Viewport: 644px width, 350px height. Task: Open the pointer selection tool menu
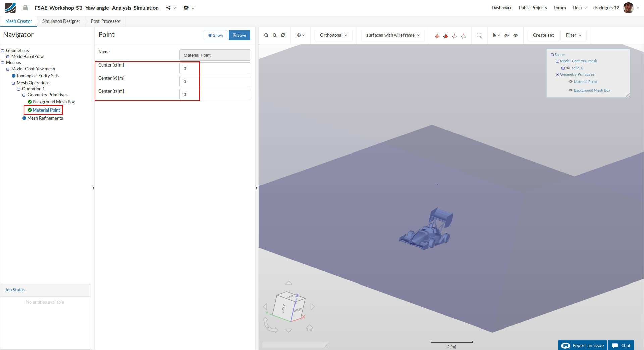point(496,35)
